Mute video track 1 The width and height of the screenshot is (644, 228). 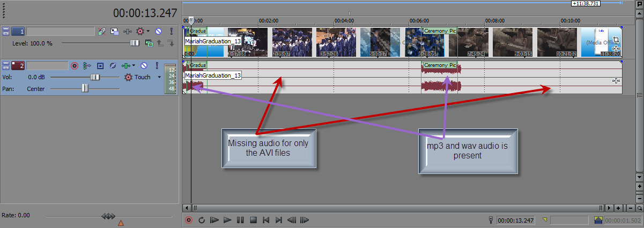pos(159,32)
